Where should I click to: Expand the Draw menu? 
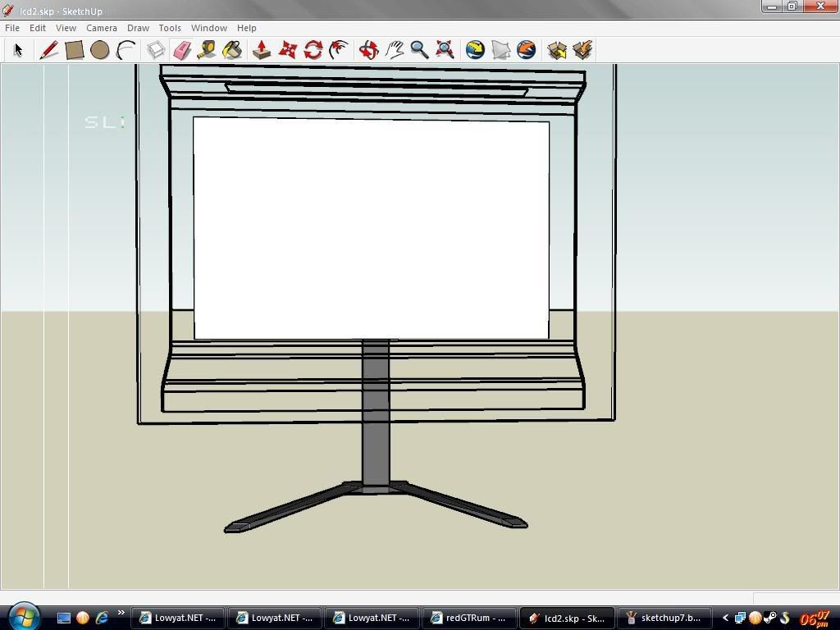(138, 28)
